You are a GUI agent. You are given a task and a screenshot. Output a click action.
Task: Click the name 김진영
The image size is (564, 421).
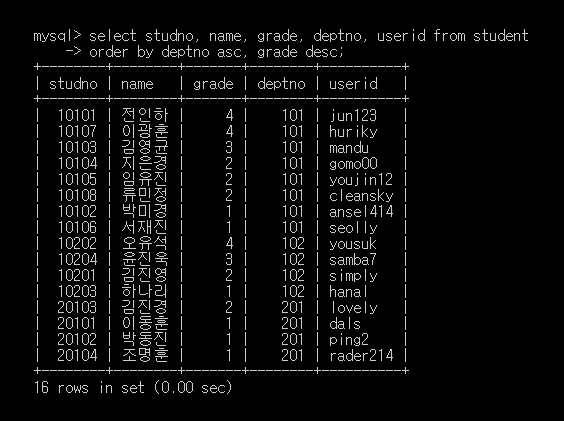(x=145, y=275)
